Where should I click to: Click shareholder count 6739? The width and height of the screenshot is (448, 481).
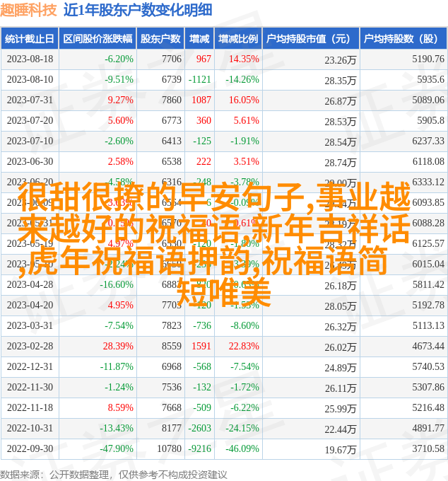tap(172, 79)
